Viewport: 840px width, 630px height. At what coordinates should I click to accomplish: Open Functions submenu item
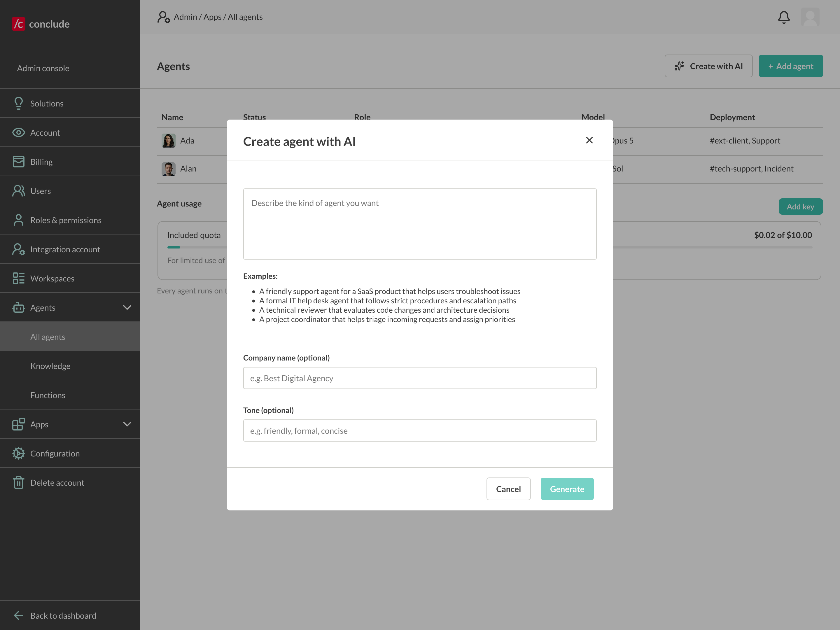coord(70,395)
